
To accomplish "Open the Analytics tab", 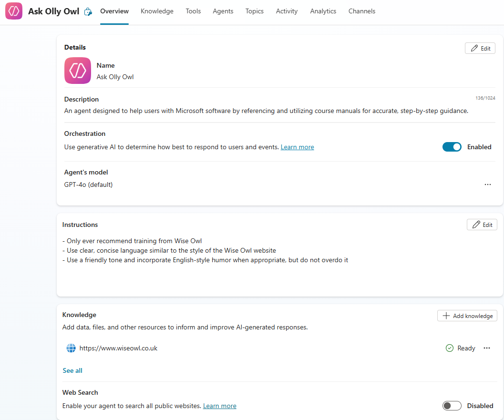I will pos(323,11).
